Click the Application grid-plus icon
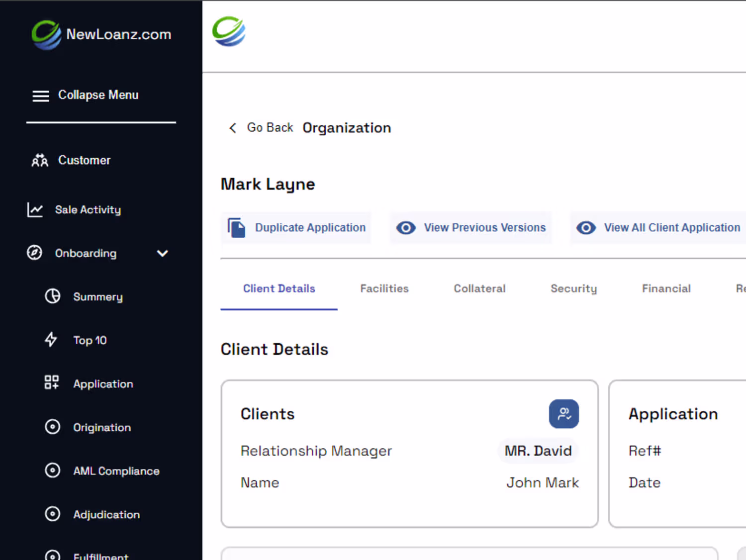The image size is (746, 560). point(52,382)
